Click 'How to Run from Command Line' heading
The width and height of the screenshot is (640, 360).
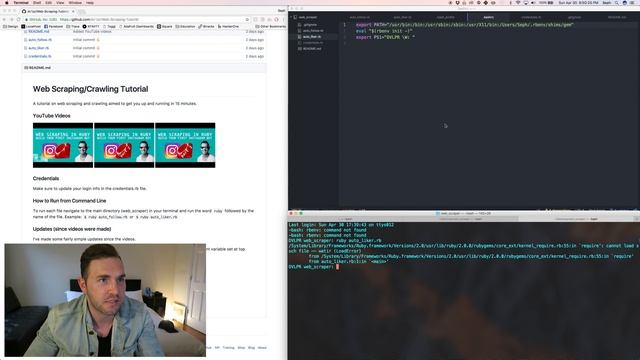pyautogui.click(x=69, y=201)
